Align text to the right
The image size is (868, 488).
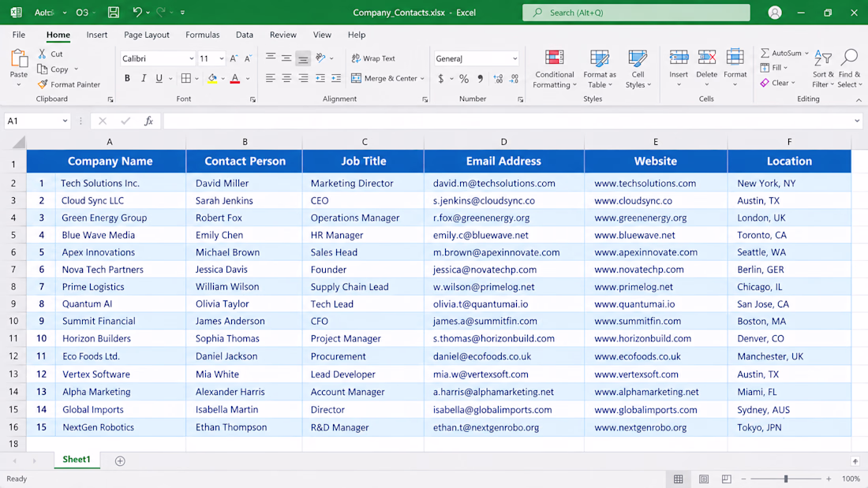click(x=303, y=78)
